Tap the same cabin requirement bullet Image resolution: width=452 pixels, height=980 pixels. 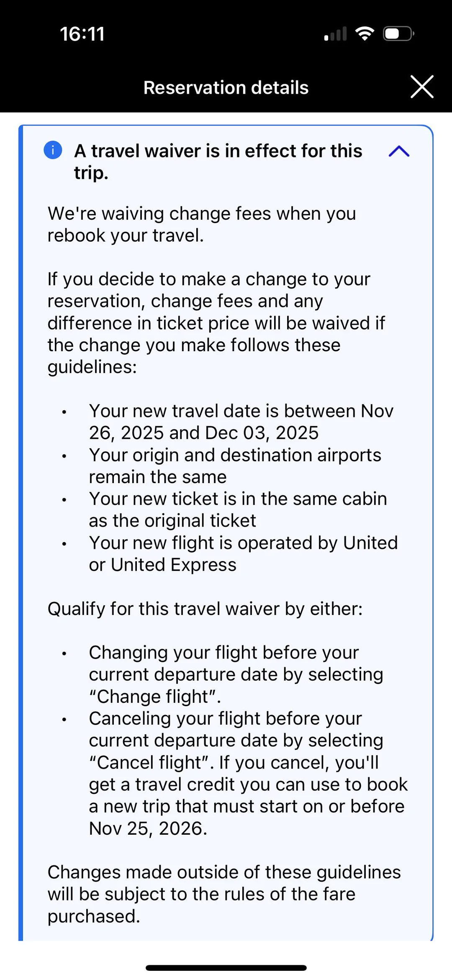tap(238, 509)
